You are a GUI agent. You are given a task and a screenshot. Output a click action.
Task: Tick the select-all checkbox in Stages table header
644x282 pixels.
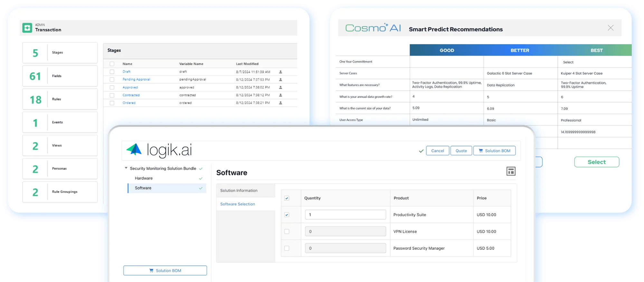pos(112,64)
